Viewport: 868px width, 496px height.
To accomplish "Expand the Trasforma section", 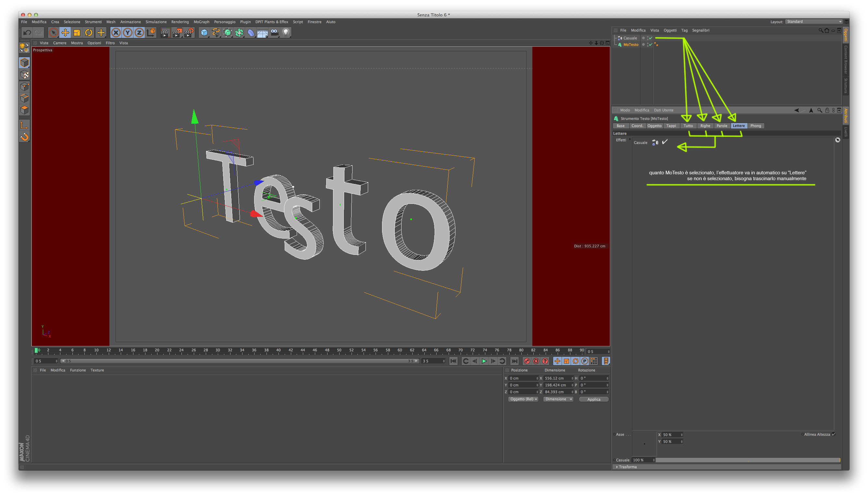I will [627, 467].
